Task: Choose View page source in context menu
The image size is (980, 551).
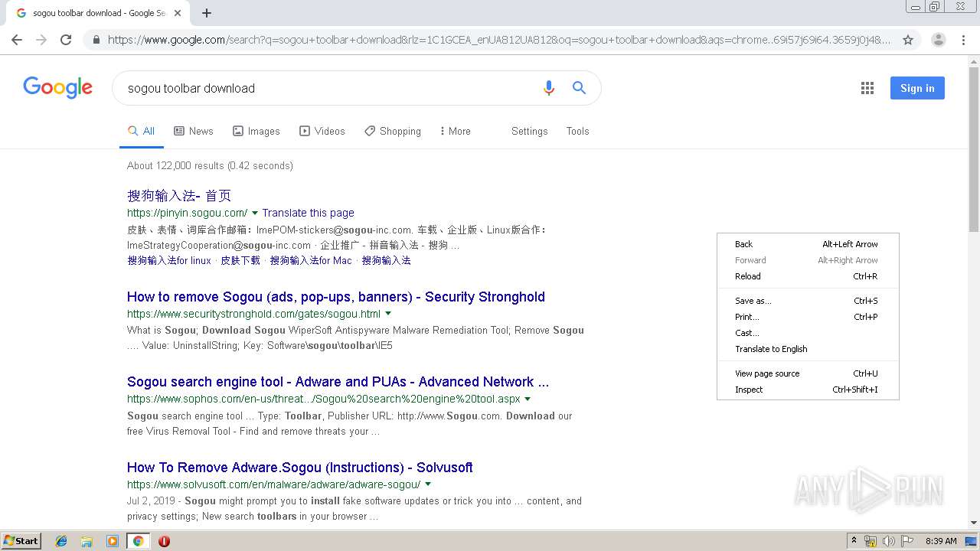Action: click(808, 373)
